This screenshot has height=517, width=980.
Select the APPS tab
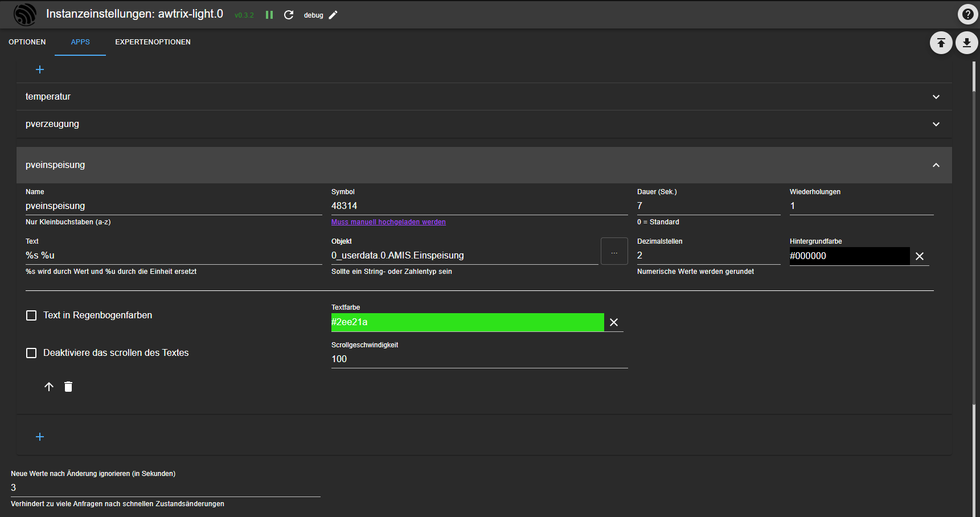(80, 42)
